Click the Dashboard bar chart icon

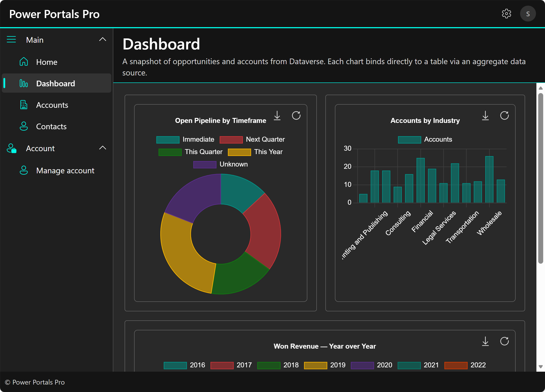point(24,83)
